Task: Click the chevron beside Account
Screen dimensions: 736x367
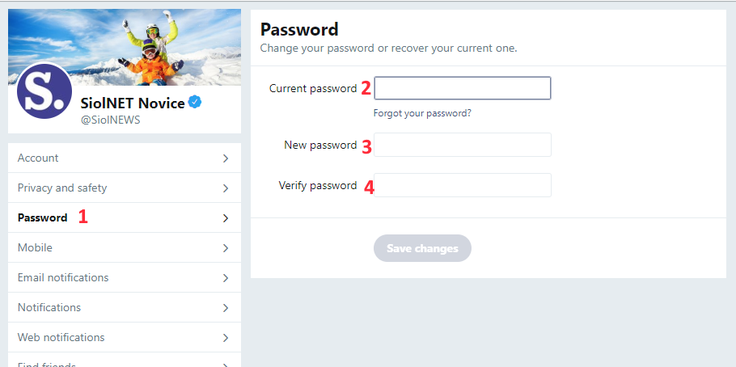Action: (226, 158)
